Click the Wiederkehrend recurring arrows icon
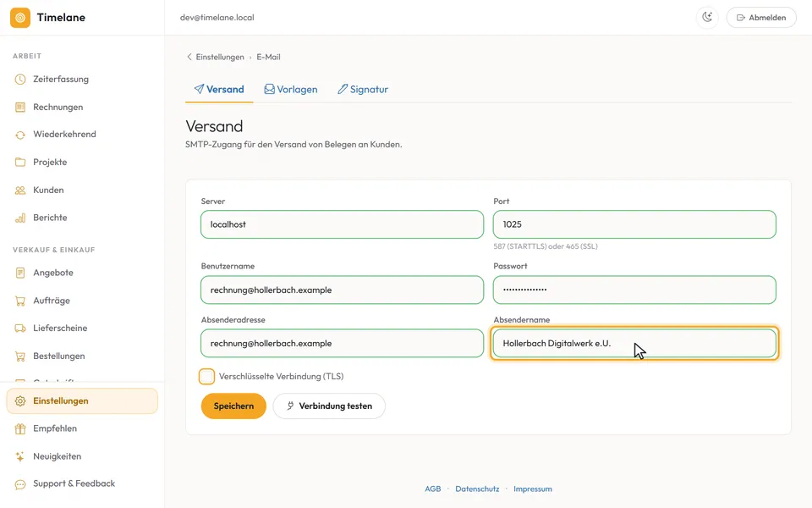The height and width of the screenshot is (508, 812). pyautogui.click(x=20, y=135)
